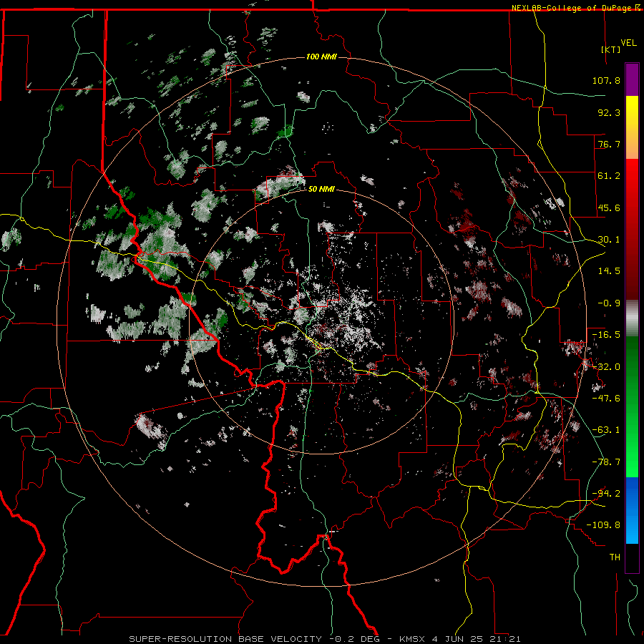Pick the yellow-orange segment of velocity scale
Screen dimensions: 644x644
(x=632, y=127)
